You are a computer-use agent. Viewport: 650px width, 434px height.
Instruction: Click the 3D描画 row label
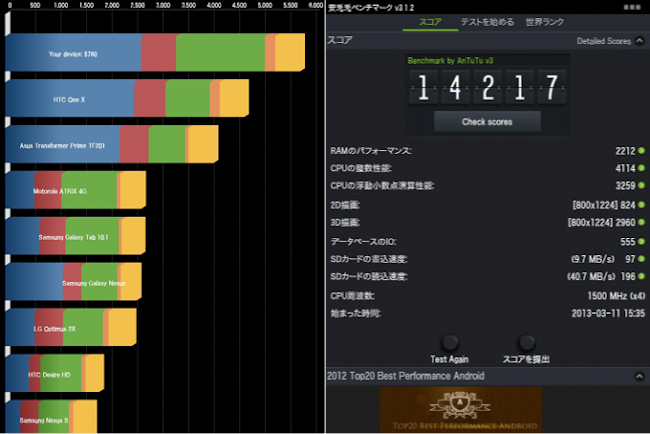(x=345, y=223)
